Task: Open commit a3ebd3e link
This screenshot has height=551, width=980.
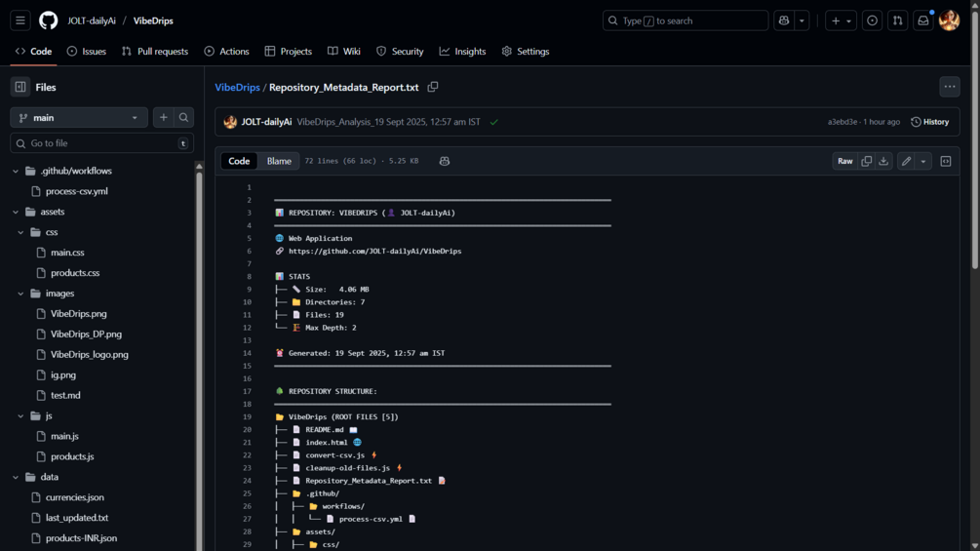Action: point(842,122)
